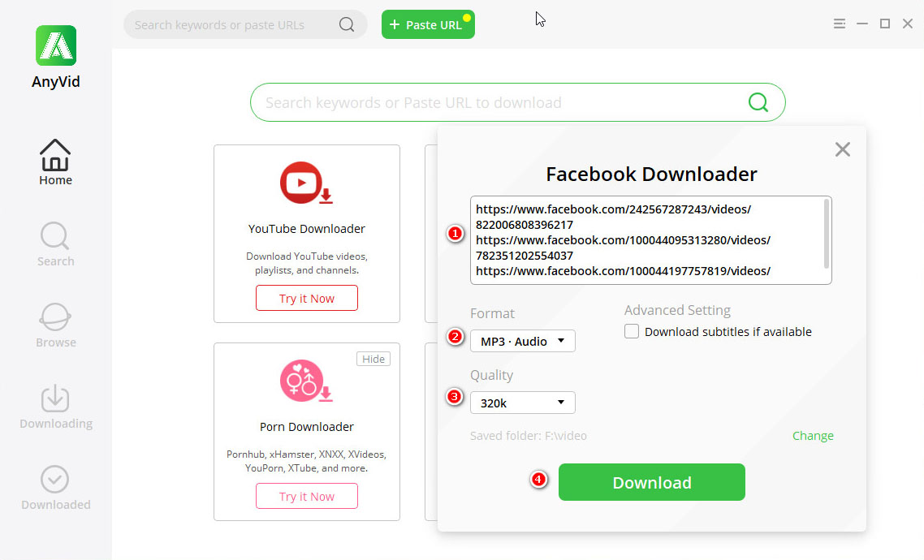
Task: Click the YouTube Downloader icon
Action: [x=305, y=183]
